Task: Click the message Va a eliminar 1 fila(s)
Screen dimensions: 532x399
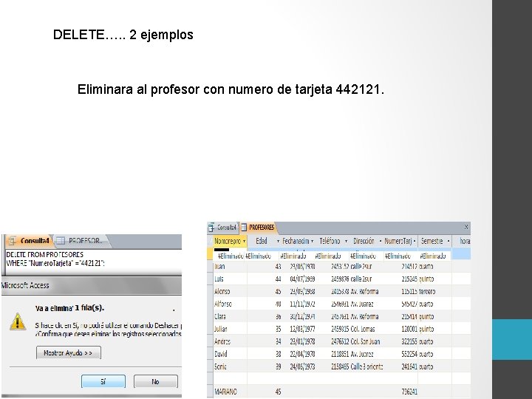Action: (69, 308)
